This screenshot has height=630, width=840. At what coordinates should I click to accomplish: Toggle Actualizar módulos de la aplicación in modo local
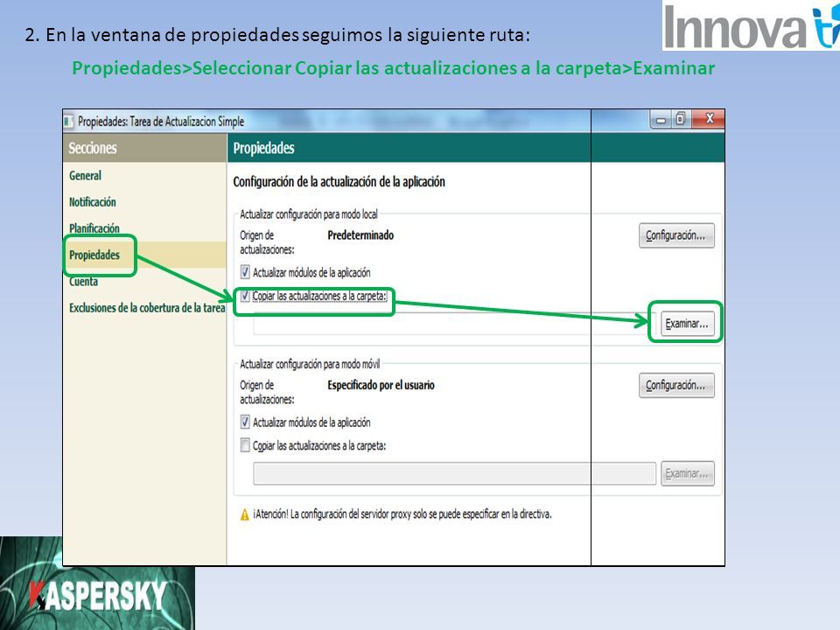245,272
